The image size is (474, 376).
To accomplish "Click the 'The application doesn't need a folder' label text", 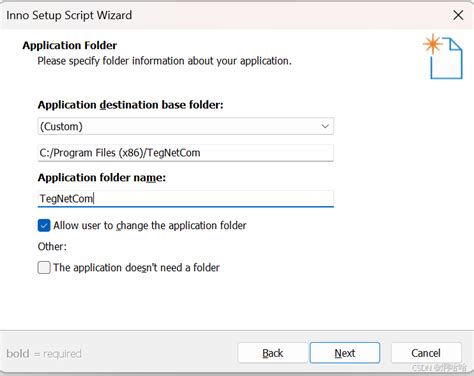I will tap(136, 268).
